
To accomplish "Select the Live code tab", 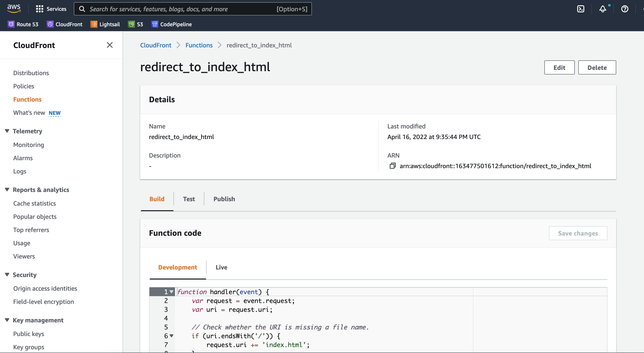I will (x=221, y=267).
